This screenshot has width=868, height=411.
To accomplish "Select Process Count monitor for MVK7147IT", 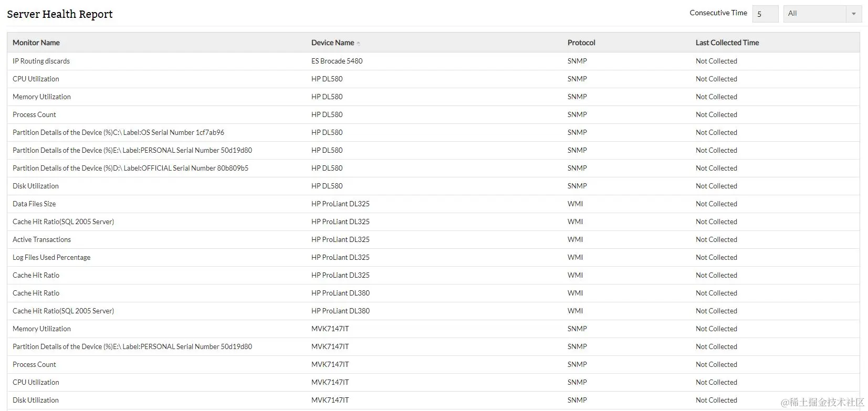I will (x=34, y=364).
